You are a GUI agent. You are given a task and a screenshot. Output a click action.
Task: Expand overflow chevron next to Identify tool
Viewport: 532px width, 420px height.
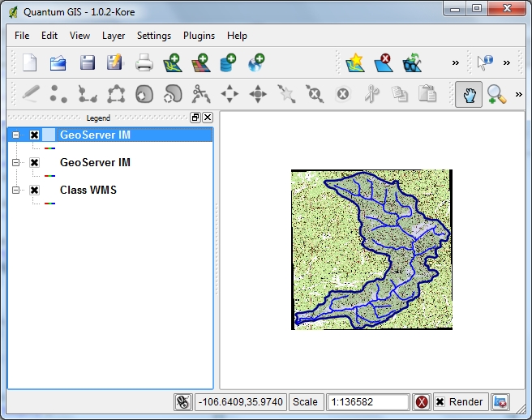coord(507,62)
